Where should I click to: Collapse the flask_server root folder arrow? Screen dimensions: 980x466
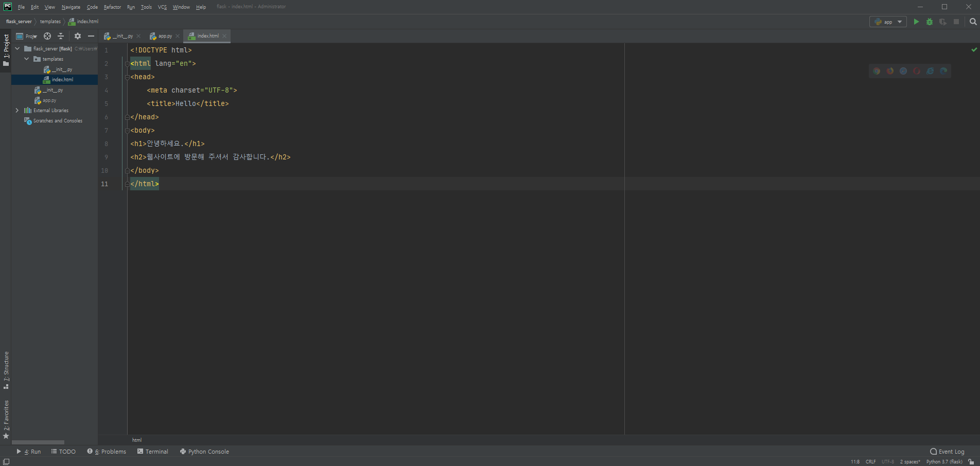point(17,49)
